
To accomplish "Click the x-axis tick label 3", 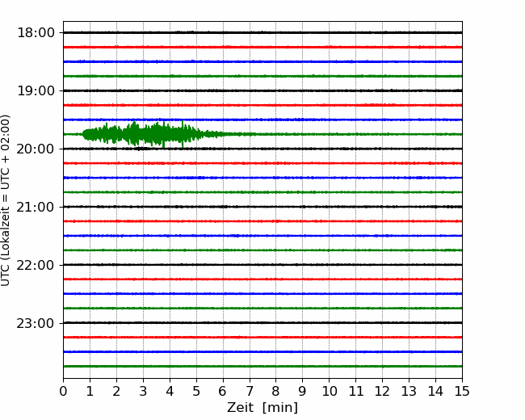I will 143,391.
